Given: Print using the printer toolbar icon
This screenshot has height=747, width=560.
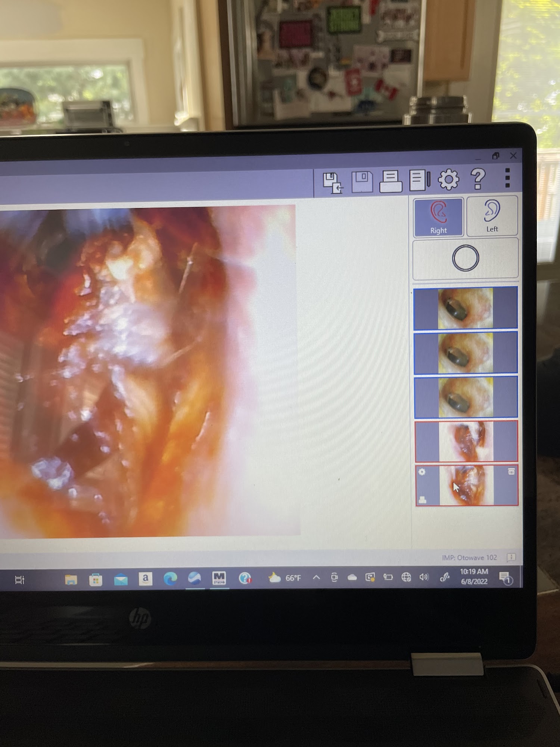Looking at the screenshot, I should pyautogui.click(x=391, y=181).
